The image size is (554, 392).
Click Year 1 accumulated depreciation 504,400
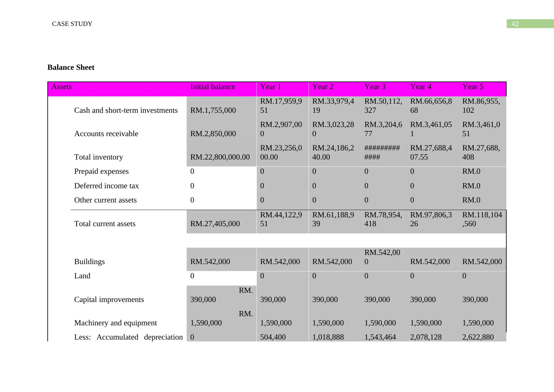[x=273, y=337]
